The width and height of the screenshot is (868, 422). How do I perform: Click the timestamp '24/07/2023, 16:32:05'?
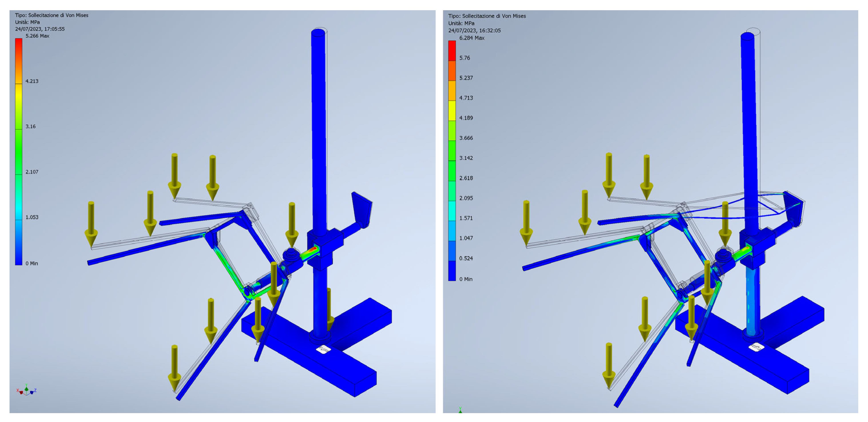(x=474, y=30)
